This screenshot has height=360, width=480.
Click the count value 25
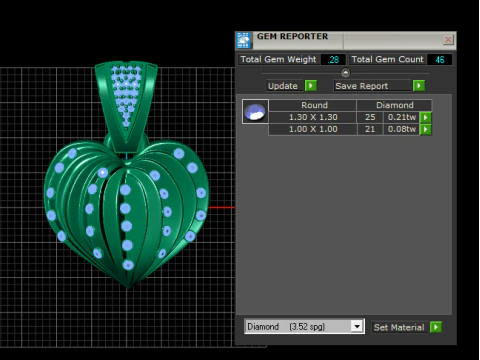coord(370,117)
